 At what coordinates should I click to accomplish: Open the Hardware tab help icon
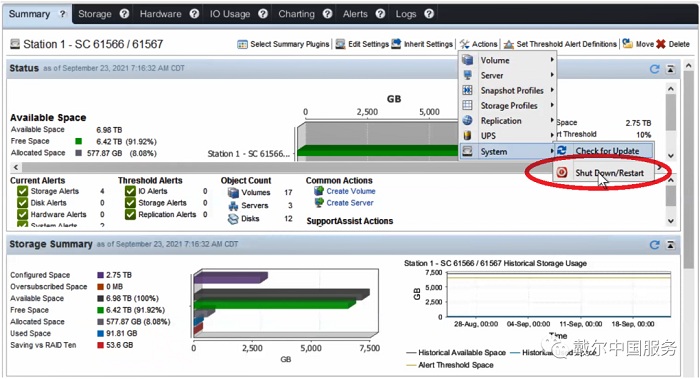coord(194,14)
